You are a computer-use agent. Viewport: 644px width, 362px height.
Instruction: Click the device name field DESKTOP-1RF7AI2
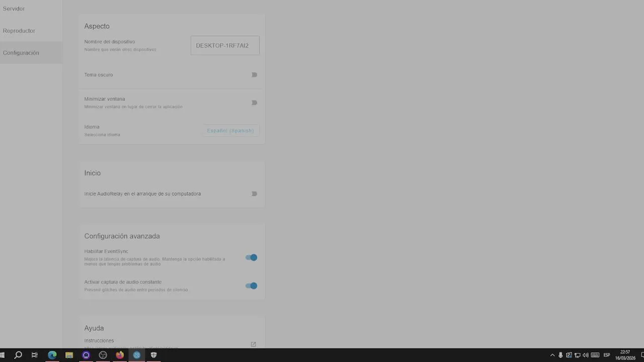tap(225, 45)
